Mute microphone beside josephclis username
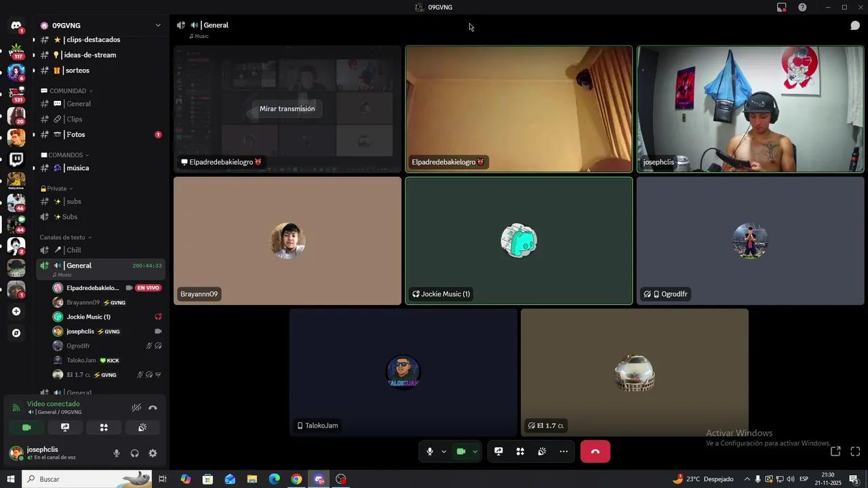This screenshot has height=488, width=868. pyautogui.click(x=117, y=453)
